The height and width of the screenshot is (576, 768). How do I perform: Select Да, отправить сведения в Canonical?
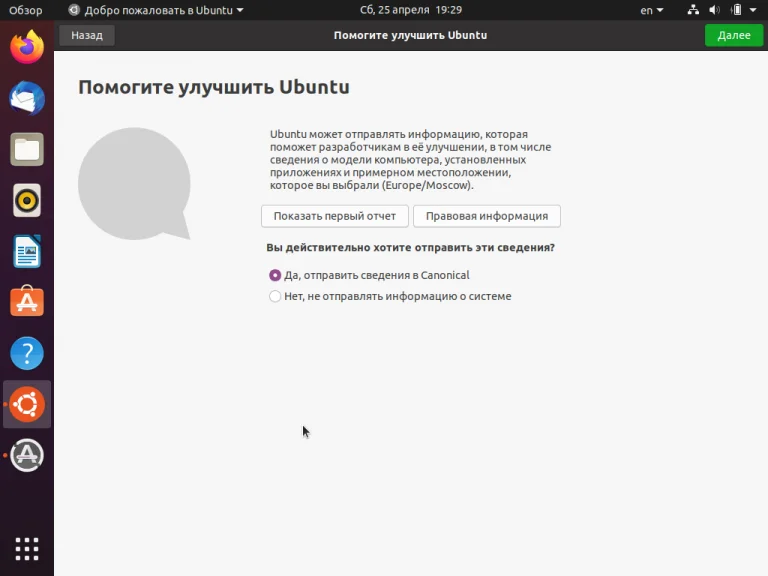(x=369, y=275)
